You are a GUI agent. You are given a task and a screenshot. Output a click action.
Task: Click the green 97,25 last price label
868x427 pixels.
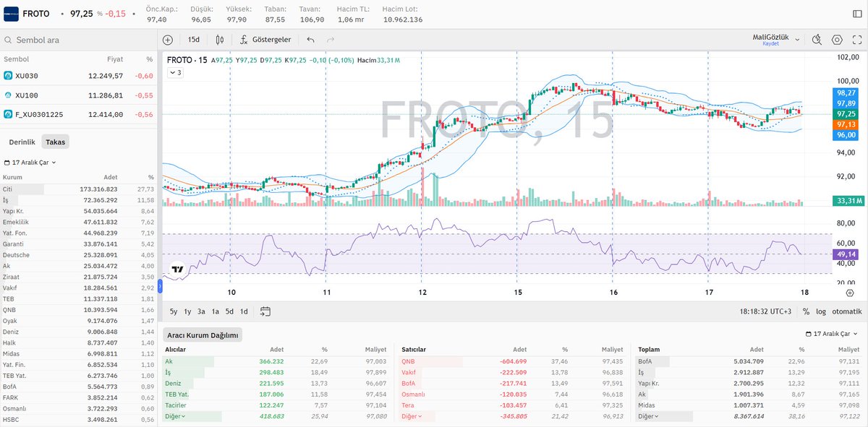tap(846, 114)
